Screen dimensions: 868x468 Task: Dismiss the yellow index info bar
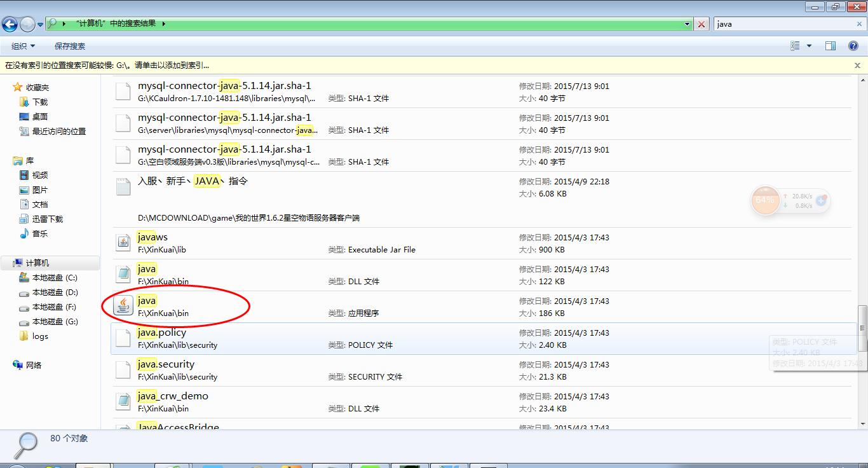point(857,65)
